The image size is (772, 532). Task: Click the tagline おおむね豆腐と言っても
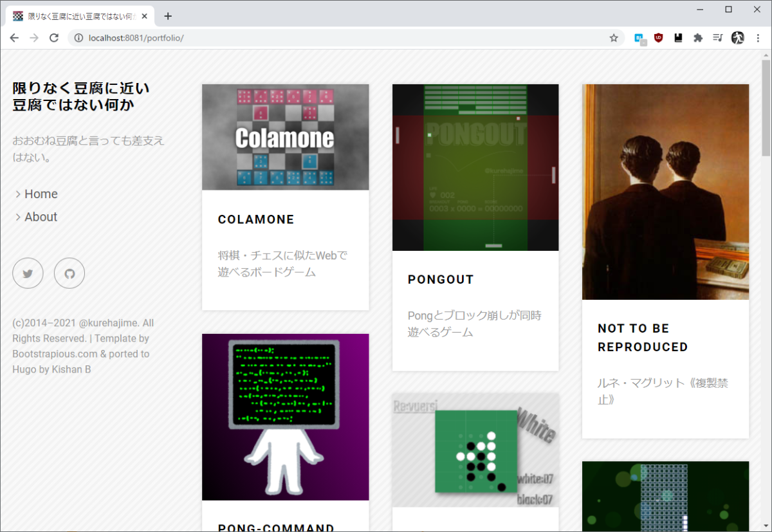tap(88, 149)
